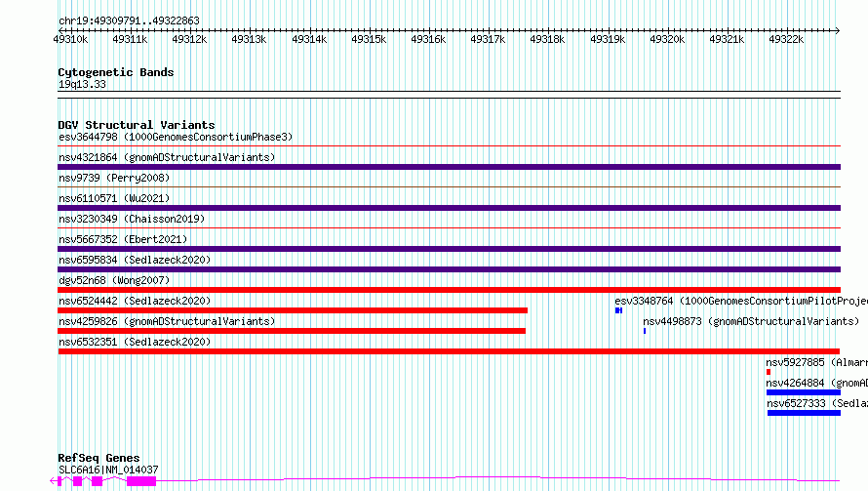Open the nsv4264884 variant label
Viewport: 868px width, 491px height.
[817, 383]
